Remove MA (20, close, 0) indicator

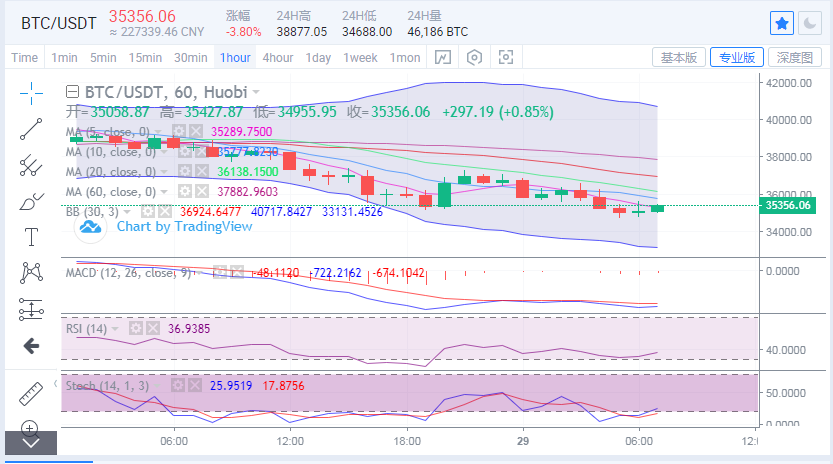201,171
